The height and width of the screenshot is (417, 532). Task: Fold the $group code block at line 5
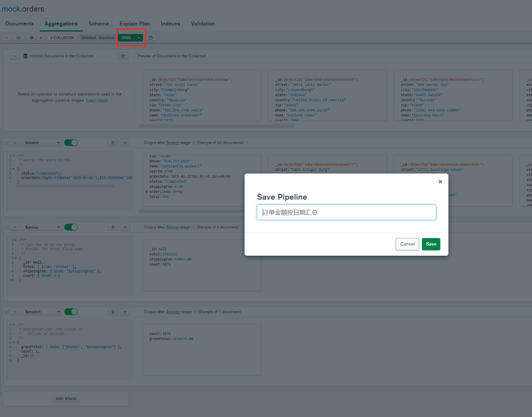[x=16, y=258]
